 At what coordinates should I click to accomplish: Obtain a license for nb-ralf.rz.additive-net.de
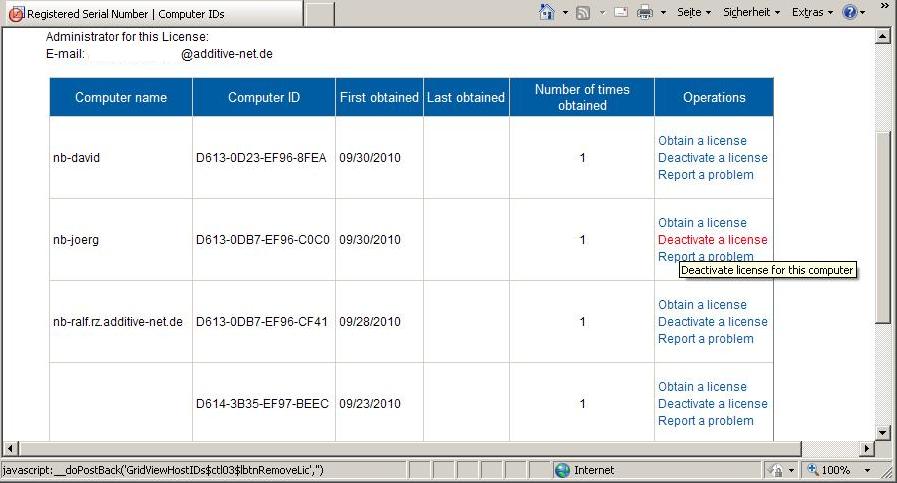[x=702, y=304]
